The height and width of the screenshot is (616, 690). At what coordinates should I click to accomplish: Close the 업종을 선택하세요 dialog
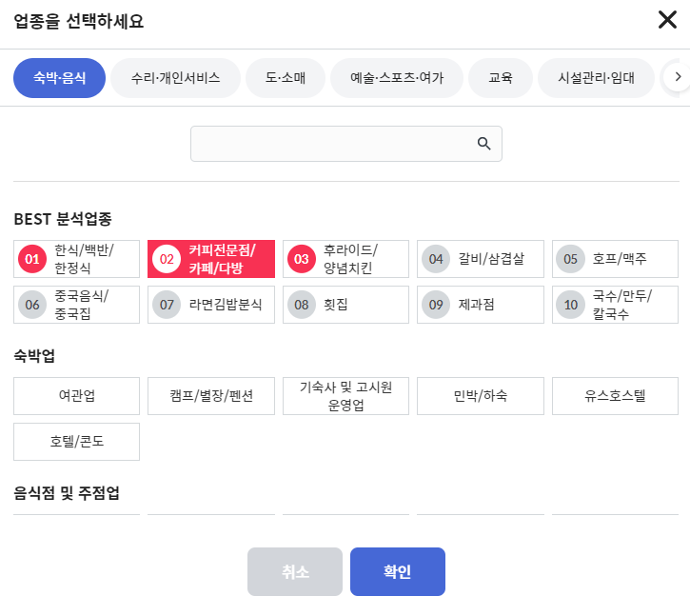point(667,20)
